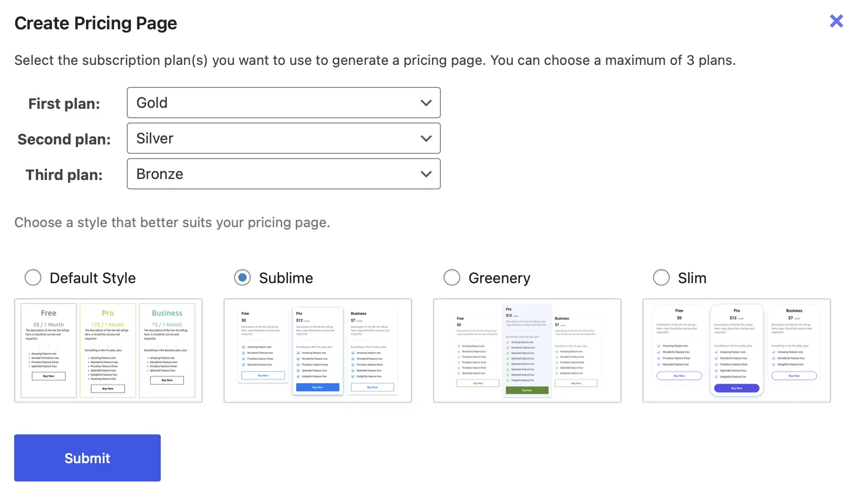
Task: Click the Greenery style preview thumbnail
Action: (527, 351)
